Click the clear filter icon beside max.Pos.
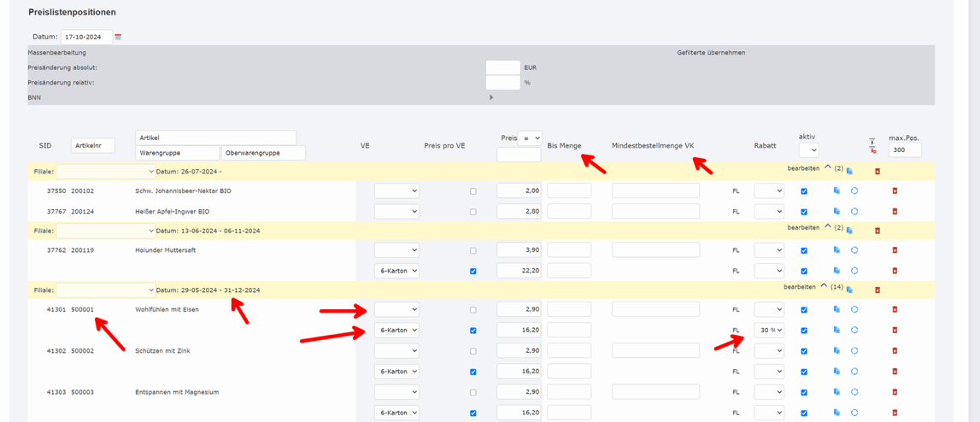 [x=872, y=146]
